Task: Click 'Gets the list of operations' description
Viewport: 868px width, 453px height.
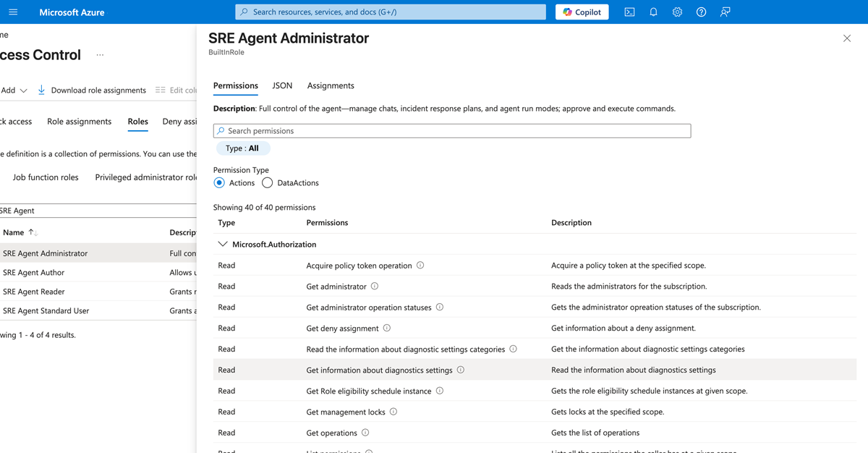Action: [595, 433]
